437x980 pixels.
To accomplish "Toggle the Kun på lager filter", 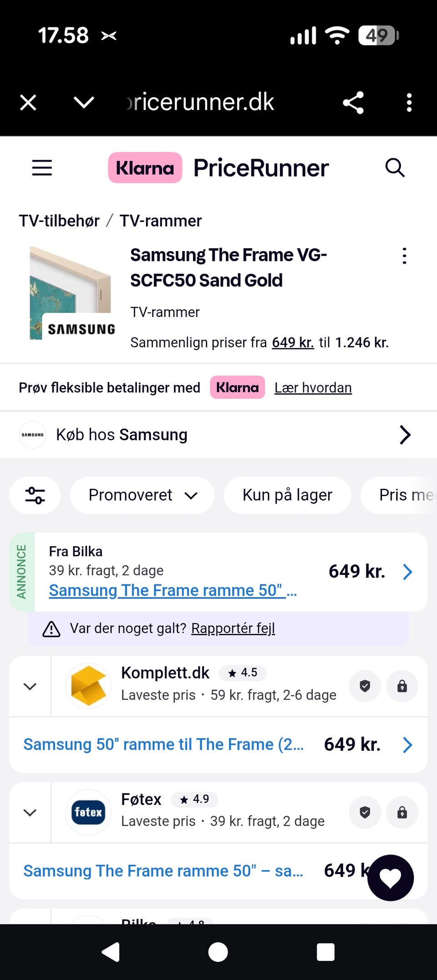I will pos(287,495).
